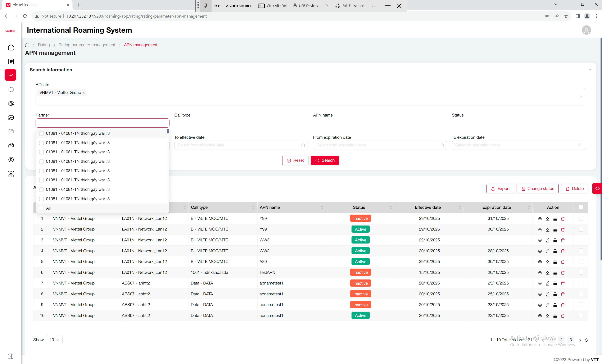Open the Show 10 page-size dropdown
This screenshot has height=364, width=602.
tap(54, 340)
